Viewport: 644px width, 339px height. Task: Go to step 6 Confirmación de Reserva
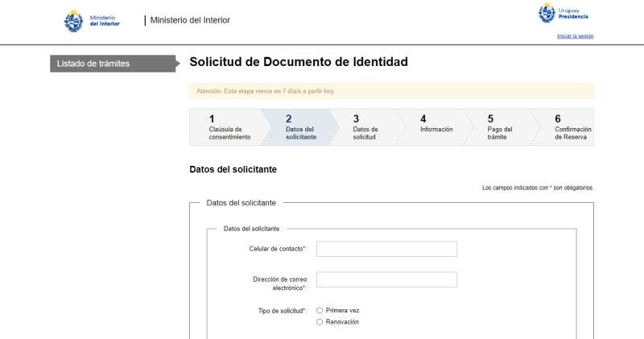(572, 127)
